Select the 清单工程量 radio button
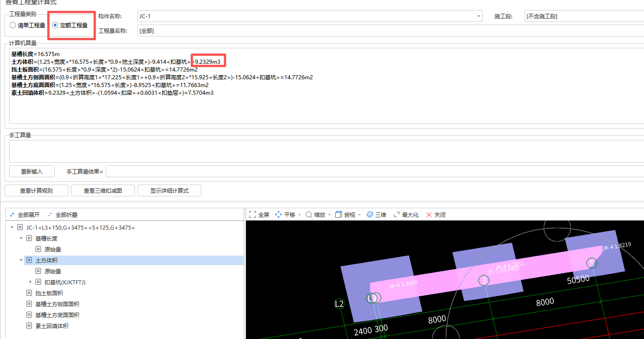644x339 pixels. click(x=13, y=26)
